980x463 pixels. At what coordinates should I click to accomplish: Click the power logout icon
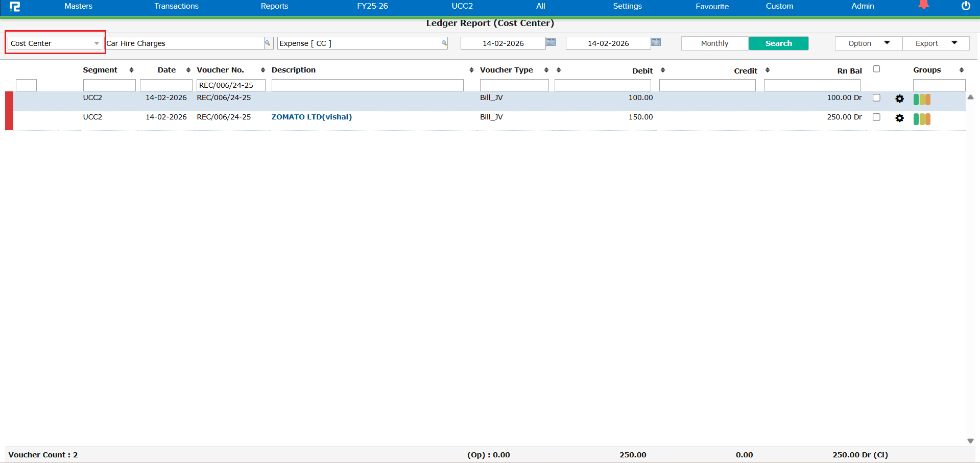(966, 6)
